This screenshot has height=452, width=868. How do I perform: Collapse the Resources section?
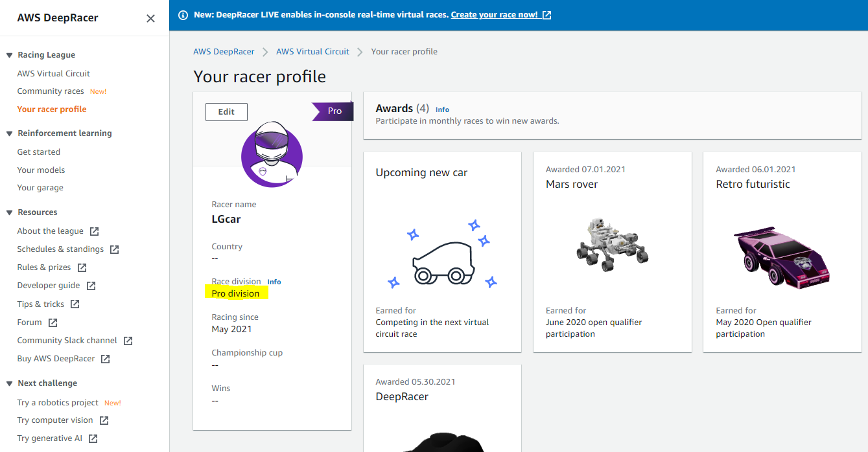coord(10,212)
